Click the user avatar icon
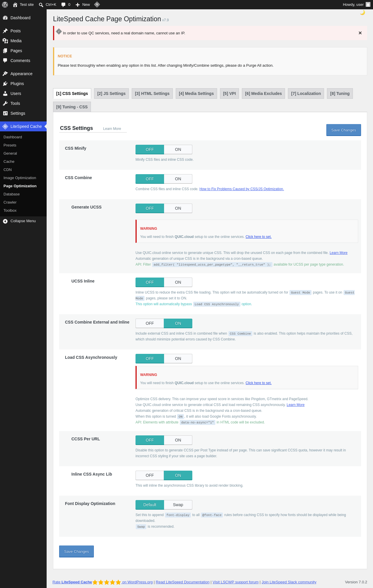The image size is (373, 588). click(x=368, y=4)
